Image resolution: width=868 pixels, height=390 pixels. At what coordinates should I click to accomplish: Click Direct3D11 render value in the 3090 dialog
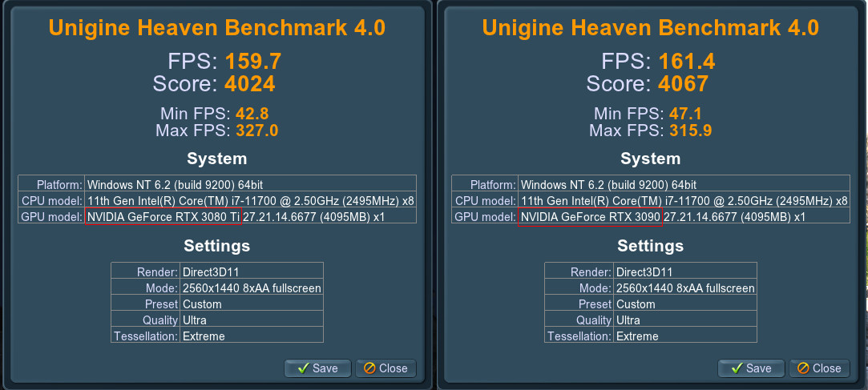click(644, 272)
